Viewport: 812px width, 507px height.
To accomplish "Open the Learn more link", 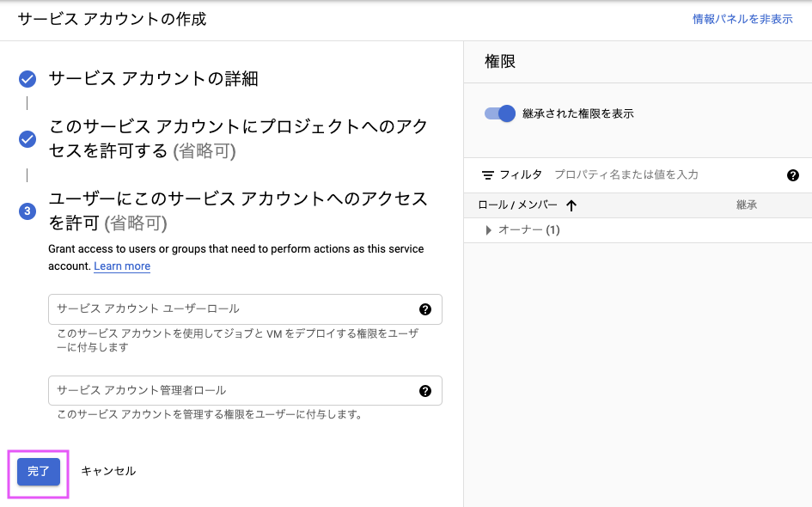I will tap(122, 266).
